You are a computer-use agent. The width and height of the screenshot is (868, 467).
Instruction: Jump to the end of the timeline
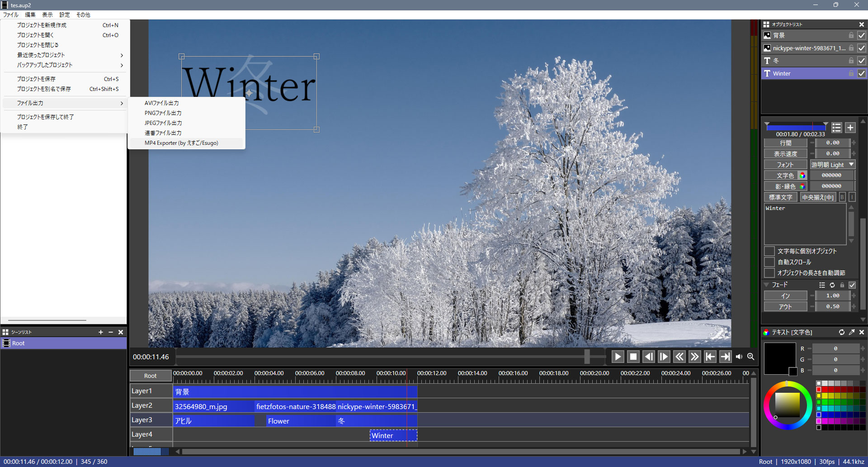coord(725,357)
